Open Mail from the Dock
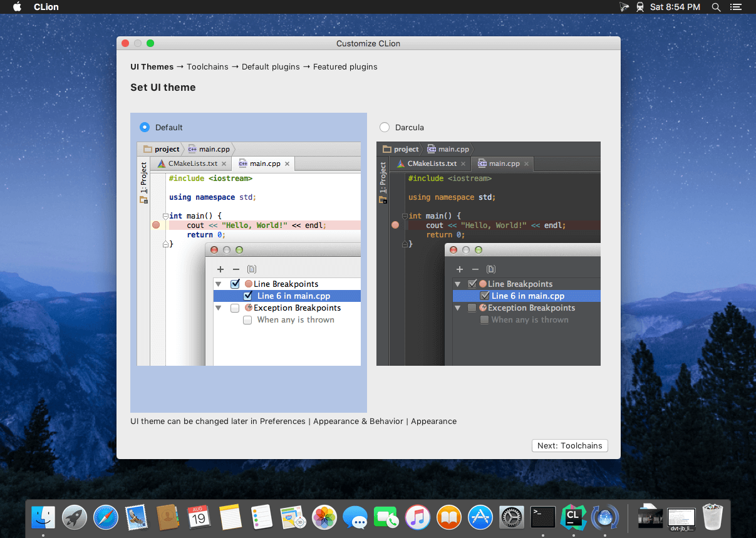The width and height of the screenshot is (756, 538). [x=136, y=517]
